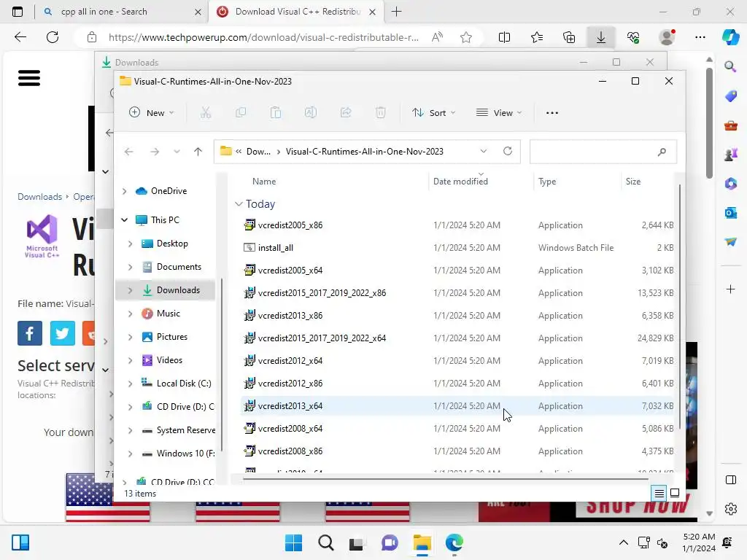Viewport: 747px width, 560px height.
Task: Click the search magnifier in Explorer search box
Action: (662, 152)
